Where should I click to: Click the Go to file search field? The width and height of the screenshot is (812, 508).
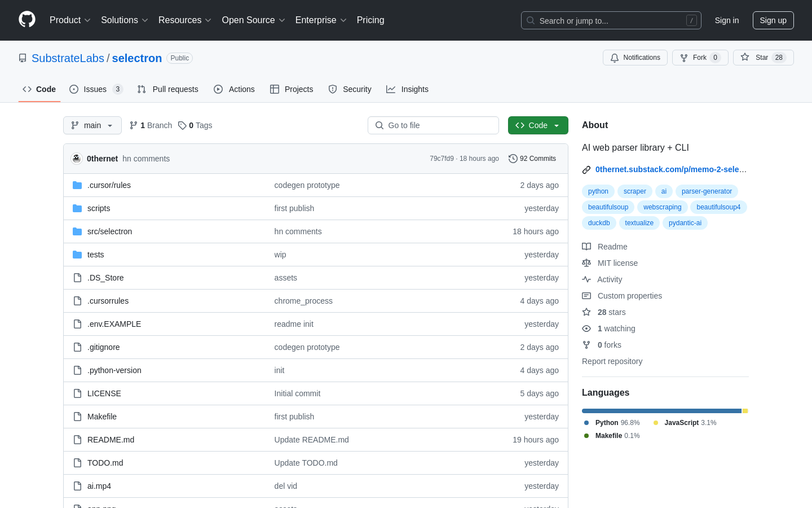[433, 125]
